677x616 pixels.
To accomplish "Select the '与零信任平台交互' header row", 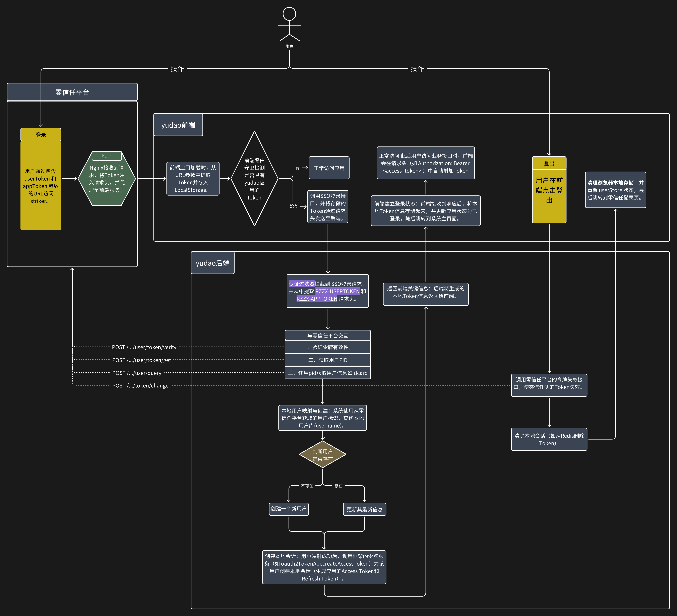I will (328, 335).
